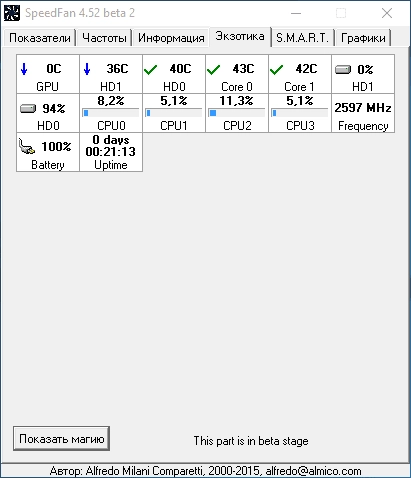Click the green checkmark beside Core 1 42C
The image size is (411, 478).
tap(276, 70)
